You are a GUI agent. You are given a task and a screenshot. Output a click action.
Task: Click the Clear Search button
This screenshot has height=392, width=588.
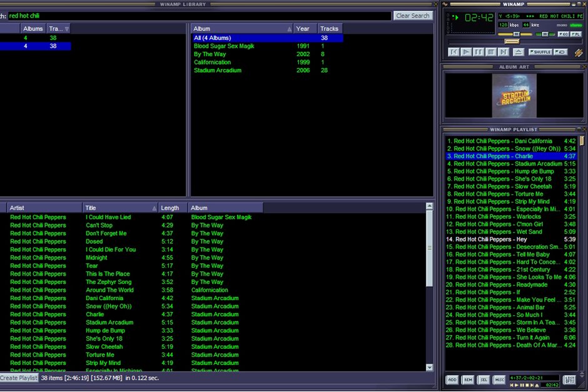point(413,16)
